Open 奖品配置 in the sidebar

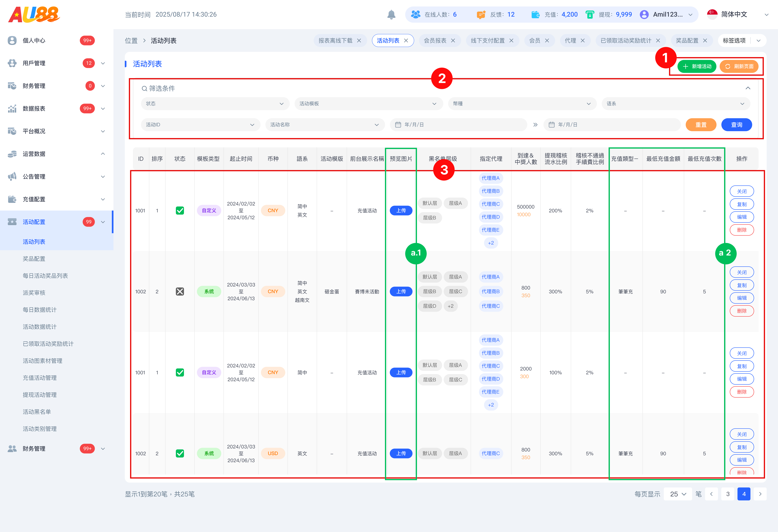[34, 259]
